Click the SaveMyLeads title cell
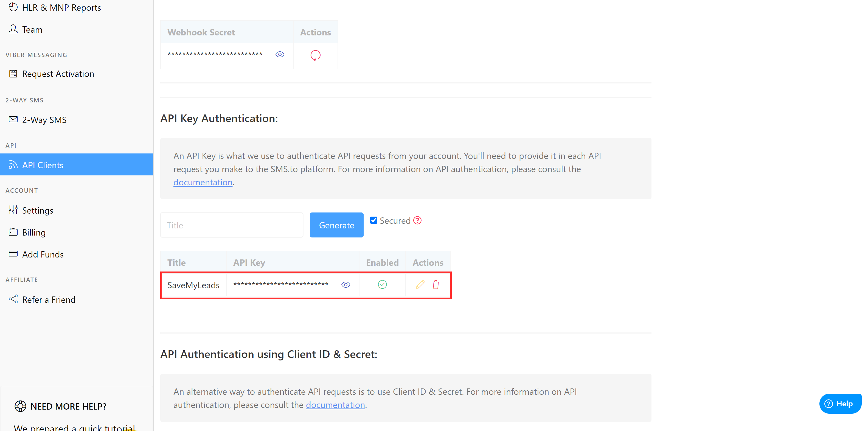Image resolution: width=868 pixels, height=431 pixels. (193, 285)
